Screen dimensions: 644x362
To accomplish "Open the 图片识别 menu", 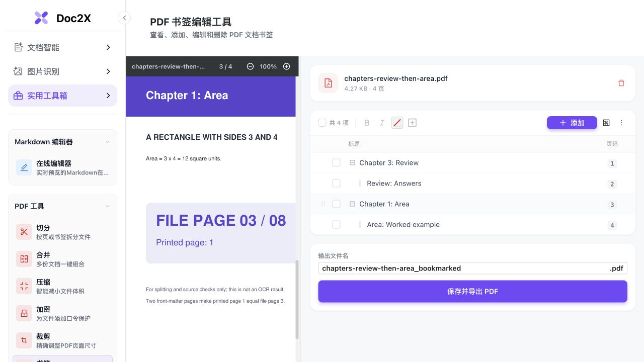I will 62,71.
